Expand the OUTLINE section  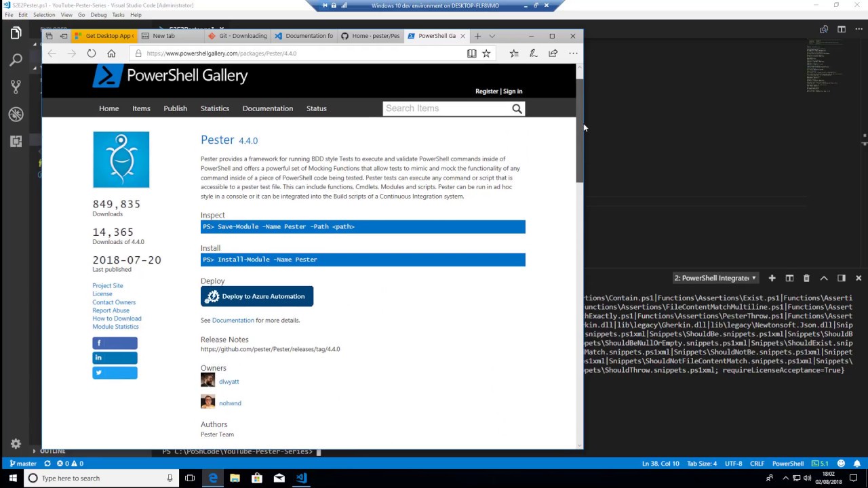(x=53, y=451)
